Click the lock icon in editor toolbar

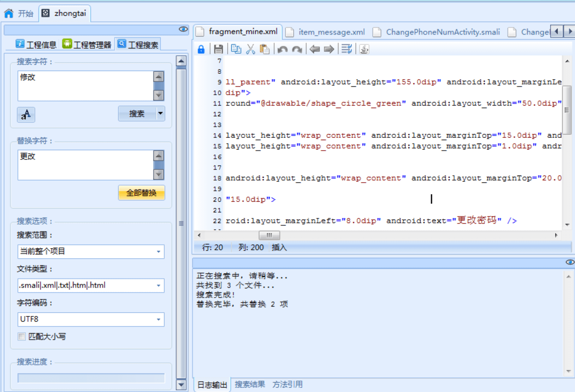201,49
